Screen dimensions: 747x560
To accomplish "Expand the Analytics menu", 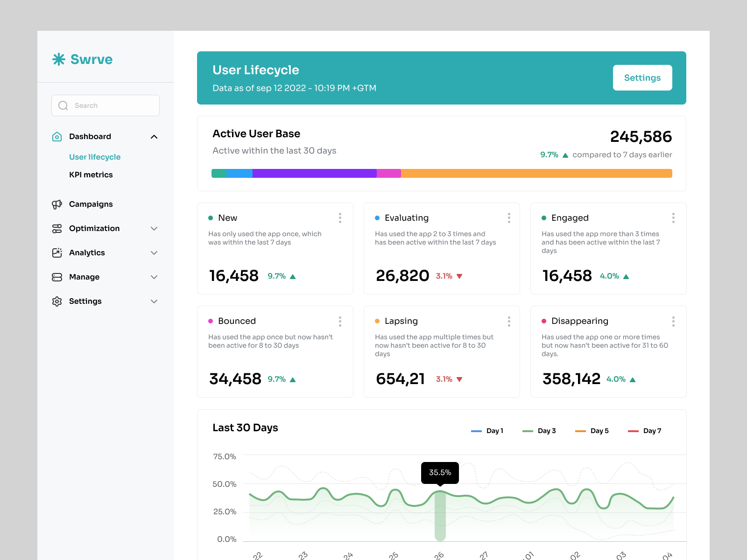I will 154,252.
